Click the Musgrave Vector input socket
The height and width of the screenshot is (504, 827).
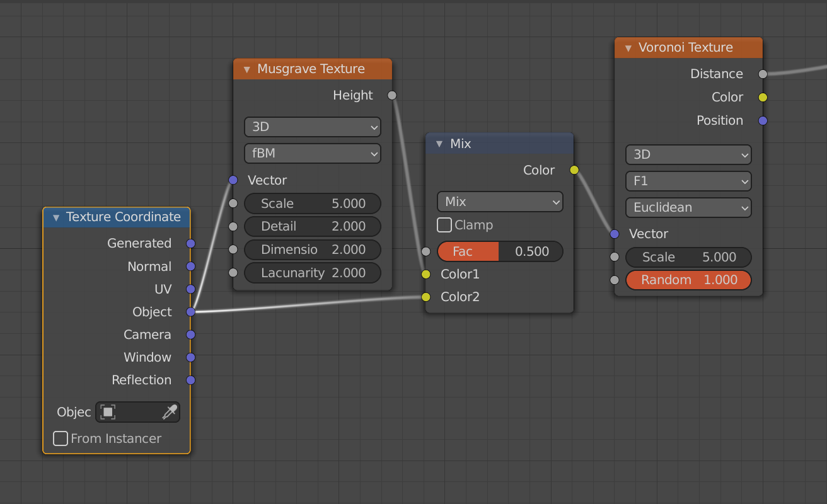(233, 180)
